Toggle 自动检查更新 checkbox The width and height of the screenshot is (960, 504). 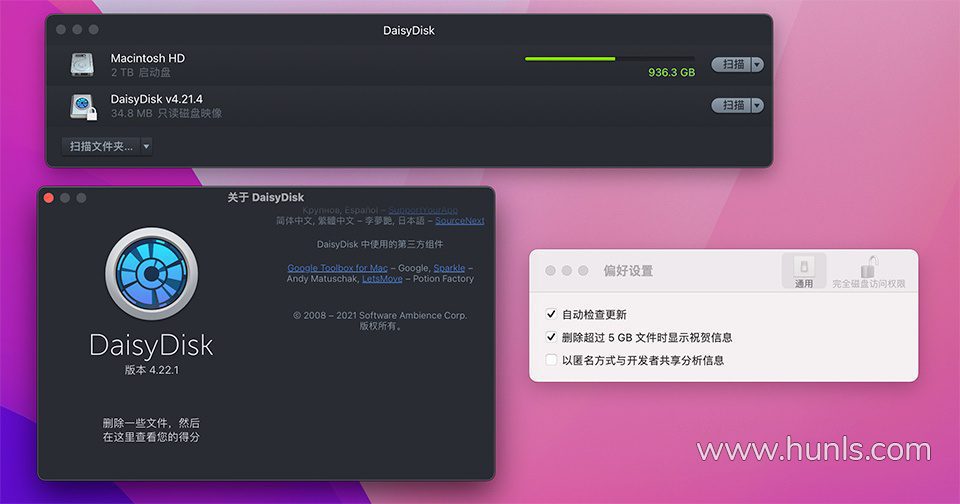[551, 314]
